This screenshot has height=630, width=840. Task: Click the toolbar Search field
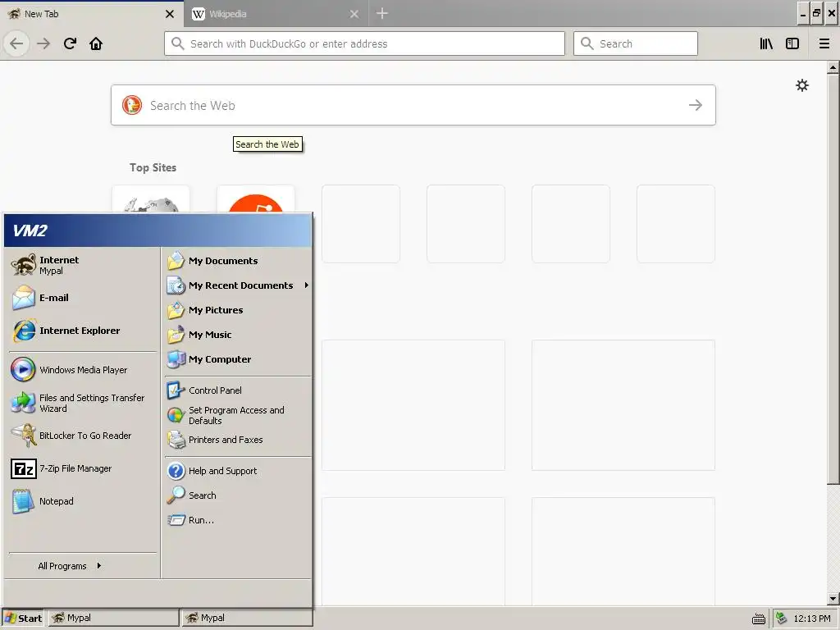pos(636,43)
